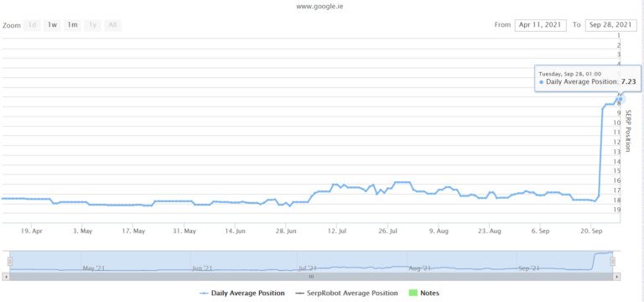Click the y-axis label 10
This screenshot has width=644, height=302.
click(617, 122)
